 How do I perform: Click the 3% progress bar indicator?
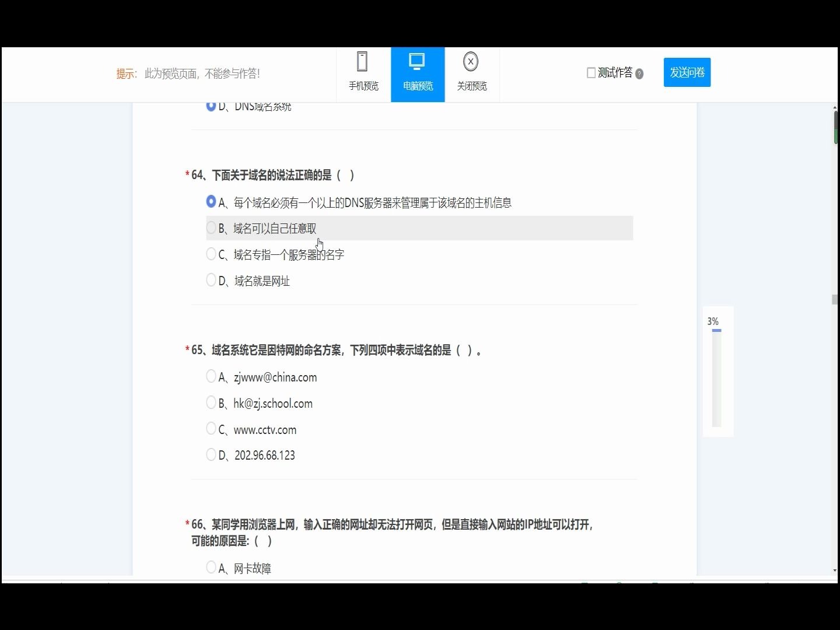tap(717, 377)
